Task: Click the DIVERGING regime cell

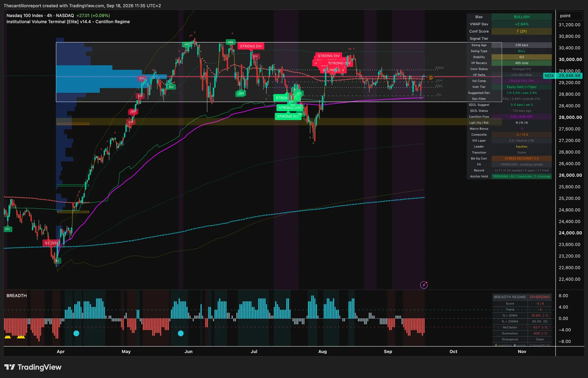Action: click(540, 297)
